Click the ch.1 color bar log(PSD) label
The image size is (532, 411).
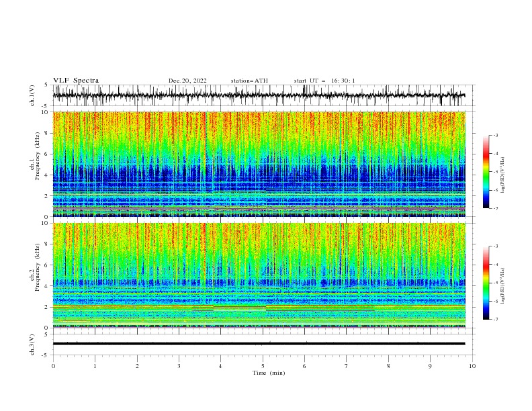503,175
